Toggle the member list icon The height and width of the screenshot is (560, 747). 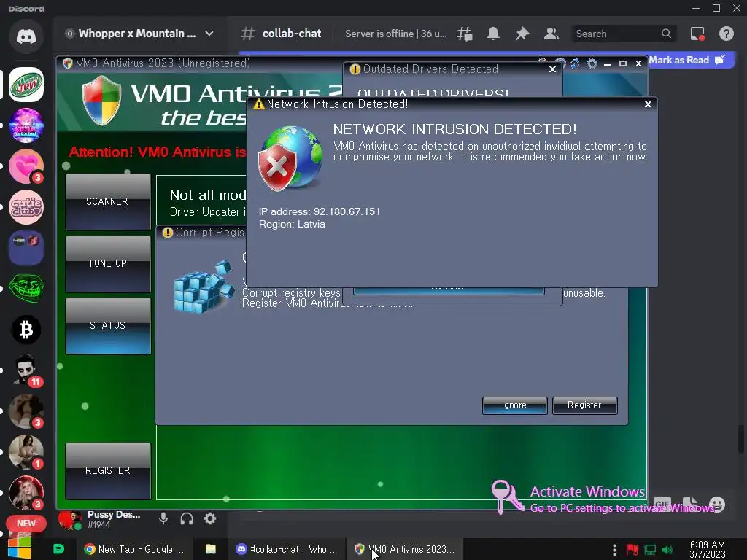click(551, 34)
